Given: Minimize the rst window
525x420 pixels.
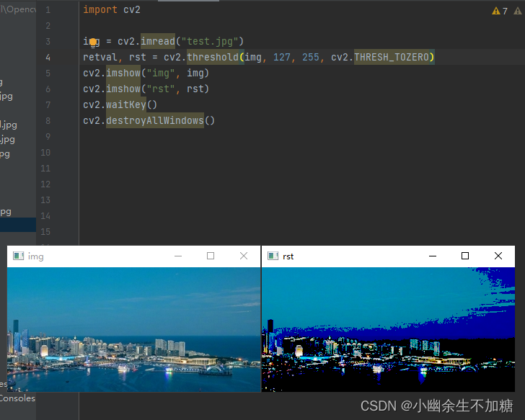Looking at the screenshot, I should click(433, 256).
